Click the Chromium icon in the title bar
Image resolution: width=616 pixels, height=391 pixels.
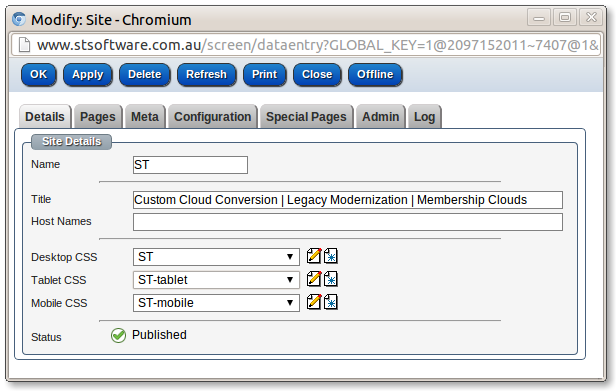point(19,19)
